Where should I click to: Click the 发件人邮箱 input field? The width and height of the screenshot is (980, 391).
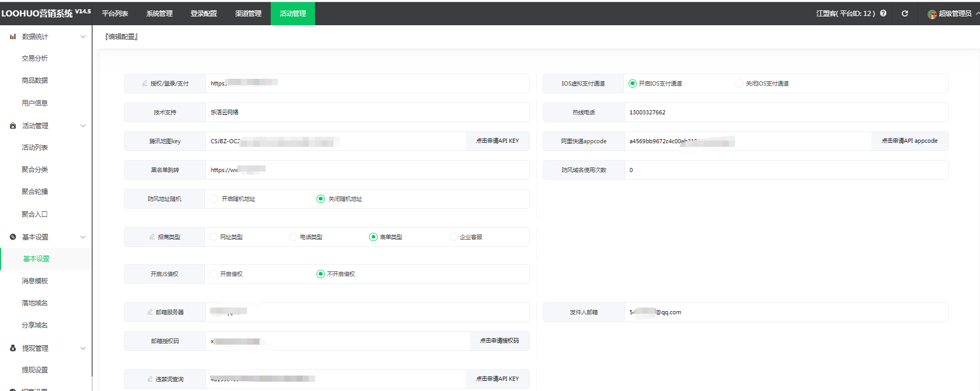[x=786, y=312]
